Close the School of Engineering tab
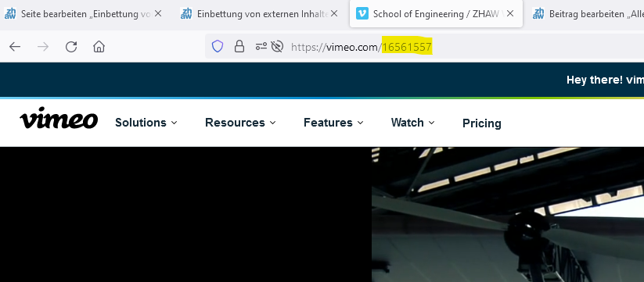The width and height of the screenshot is (644, 282). (x=510, y=13)
